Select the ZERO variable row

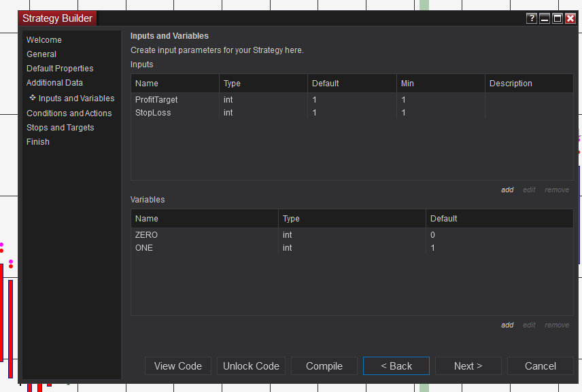point(352,235)
